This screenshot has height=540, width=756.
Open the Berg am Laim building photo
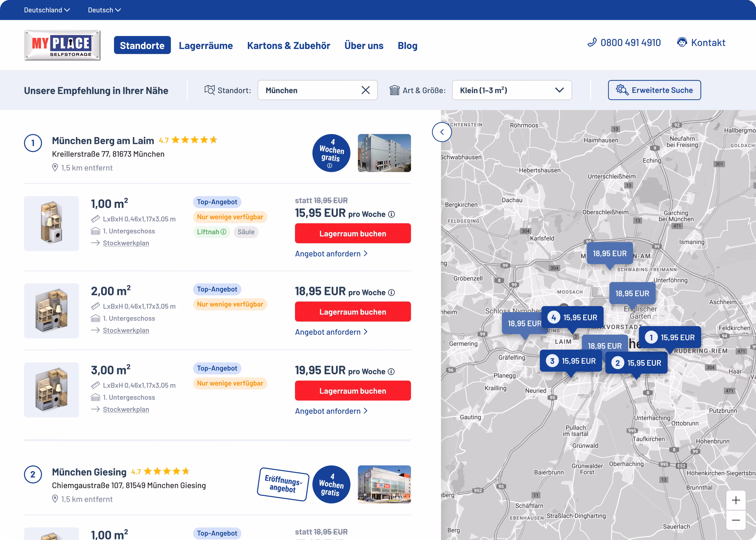point(384,153)
